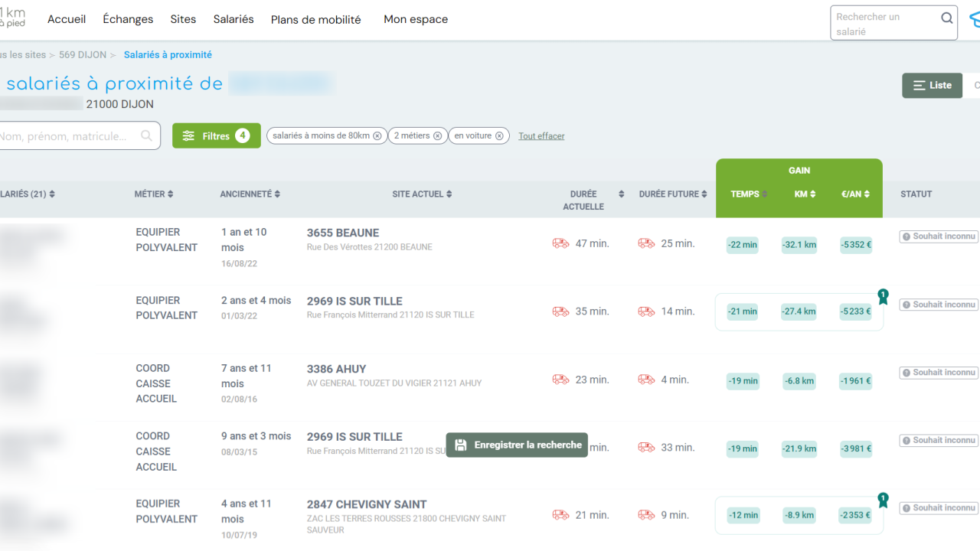980x551 pixels.
Task: Remove the 'en voiture' filter chip
Action: point(499,136)
